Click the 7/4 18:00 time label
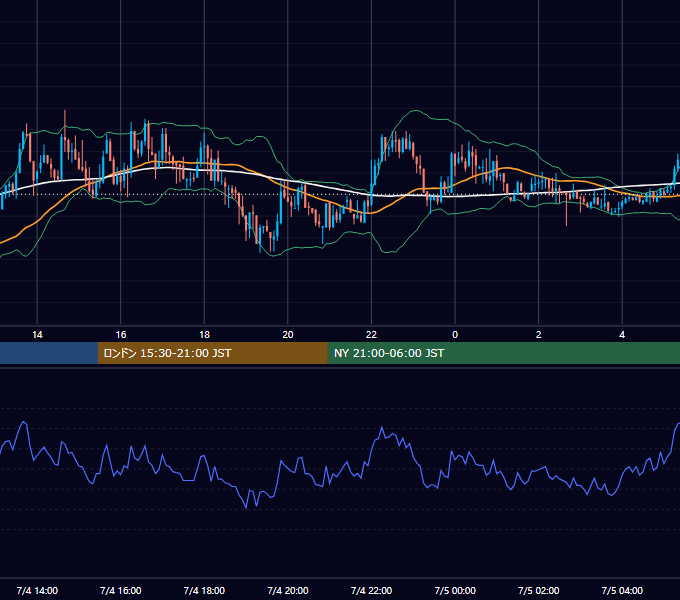680x600 pixels. click(204, 590)
